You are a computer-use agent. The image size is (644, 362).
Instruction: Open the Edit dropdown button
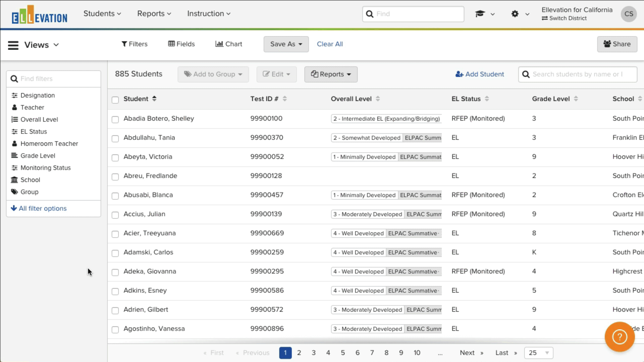[x=277, y=74]
